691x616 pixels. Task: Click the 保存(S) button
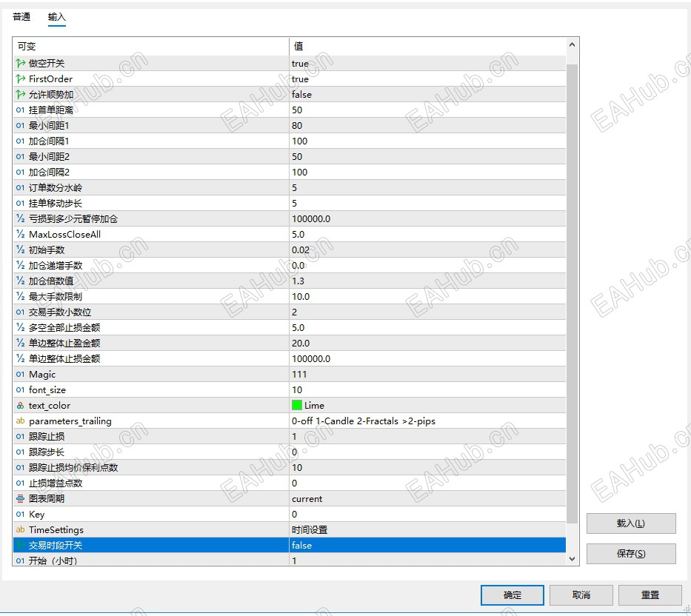(631, 553)
